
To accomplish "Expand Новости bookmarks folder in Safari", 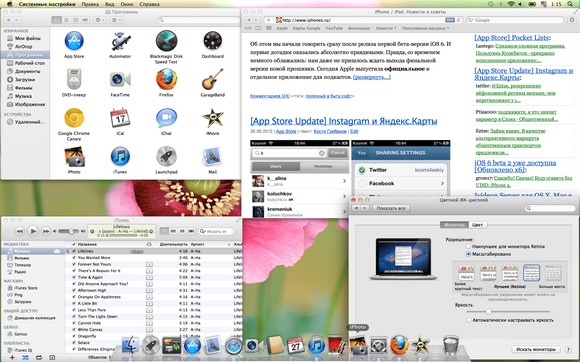I will pos(386,28).
